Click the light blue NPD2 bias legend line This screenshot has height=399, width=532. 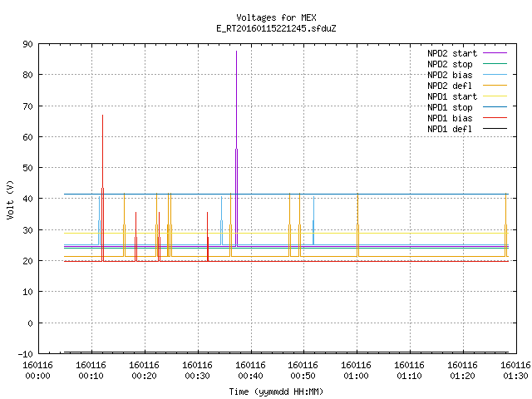(495, 75)
